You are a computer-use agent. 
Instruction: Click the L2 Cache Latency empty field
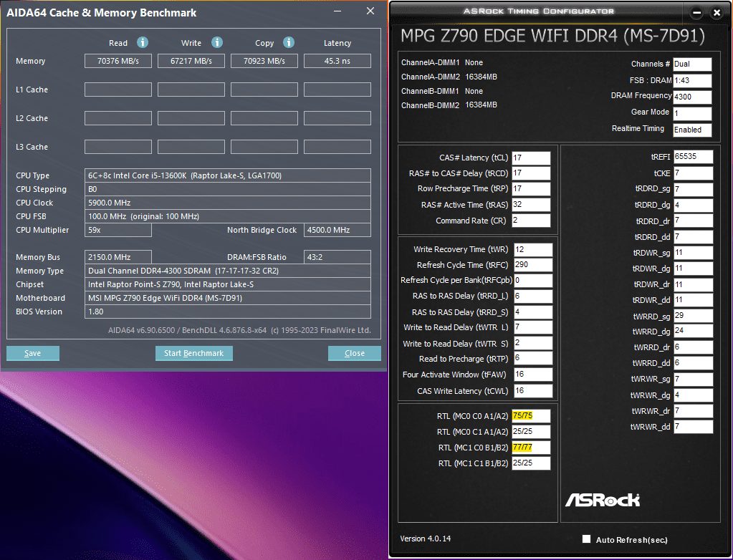click(x=337, y=118)
